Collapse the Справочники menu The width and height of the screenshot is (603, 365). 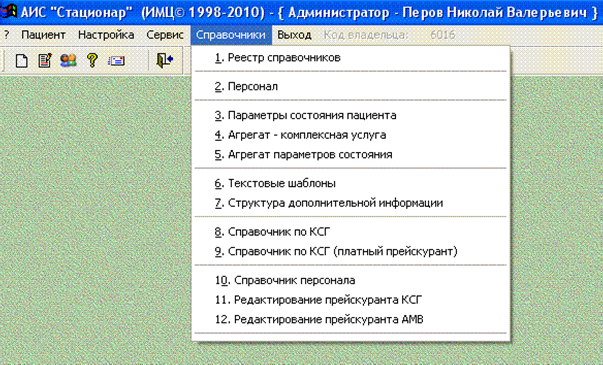click(231, 35)
